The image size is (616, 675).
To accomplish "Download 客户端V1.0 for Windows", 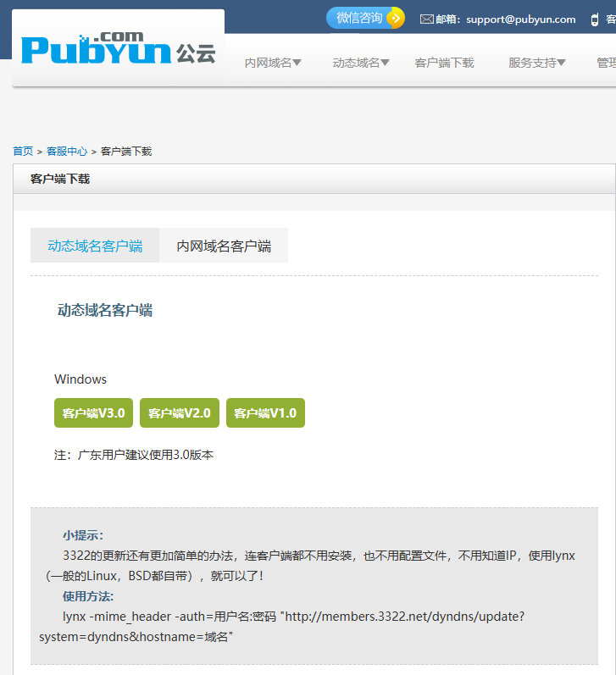I will click(265, 412).
